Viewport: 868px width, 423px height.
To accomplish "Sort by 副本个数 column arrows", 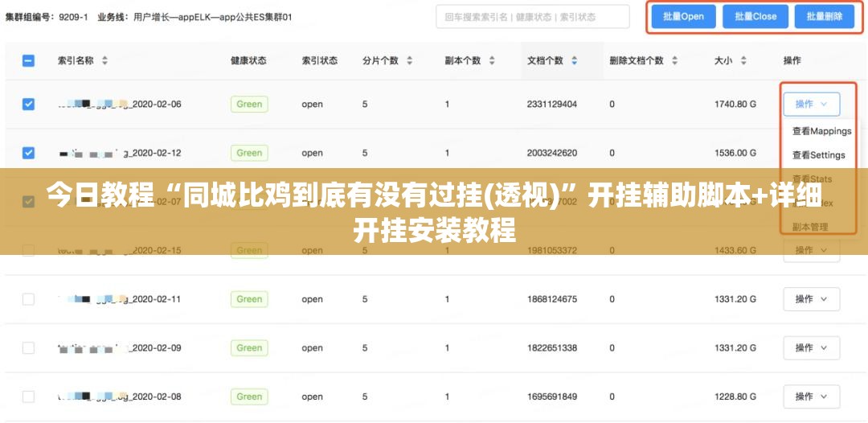I will pyautogui.click(x=492, y=61).
